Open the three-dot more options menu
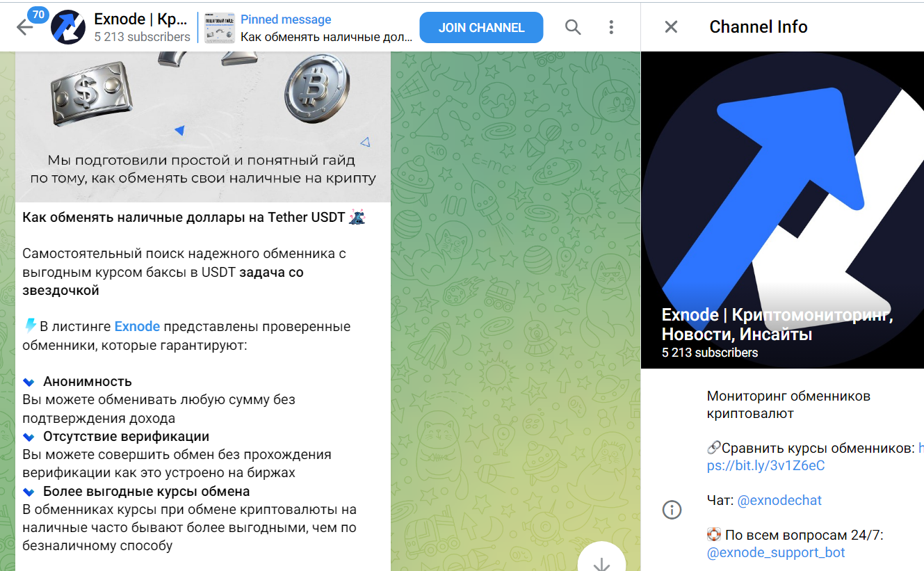 click(611, 27)
